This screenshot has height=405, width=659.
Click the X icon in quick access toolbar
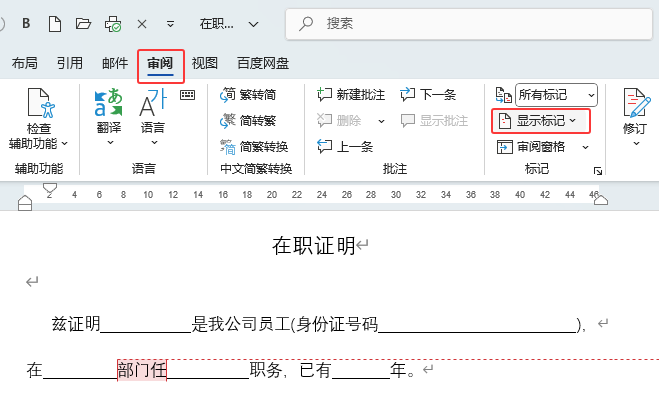pyautogui.click(x=142, y=24)
